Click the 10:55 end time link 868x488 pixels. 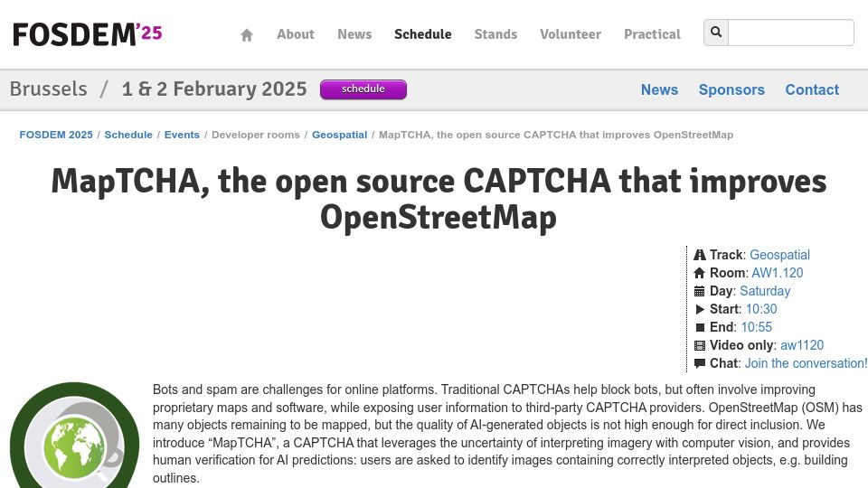(x=756, y=327)
